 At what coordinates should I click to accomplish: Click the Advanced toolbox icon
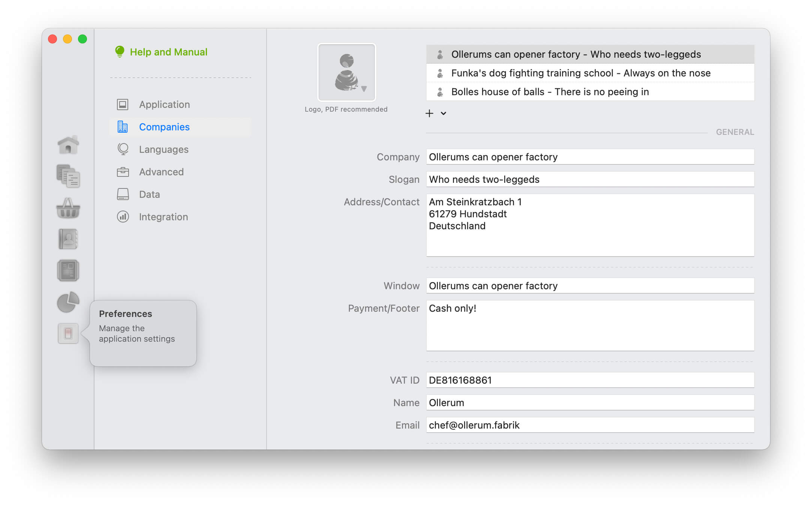(122, 172)
